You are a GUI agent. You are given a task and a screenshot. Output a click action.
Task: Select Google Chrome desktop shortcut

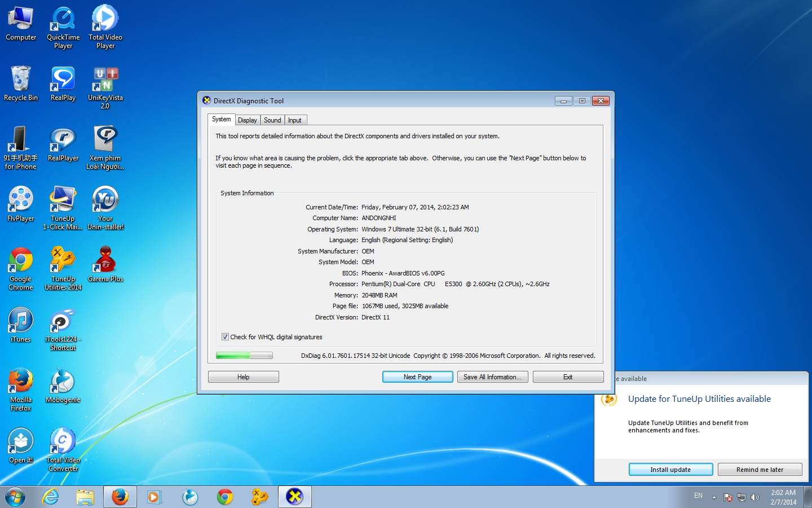coord(21,269)
